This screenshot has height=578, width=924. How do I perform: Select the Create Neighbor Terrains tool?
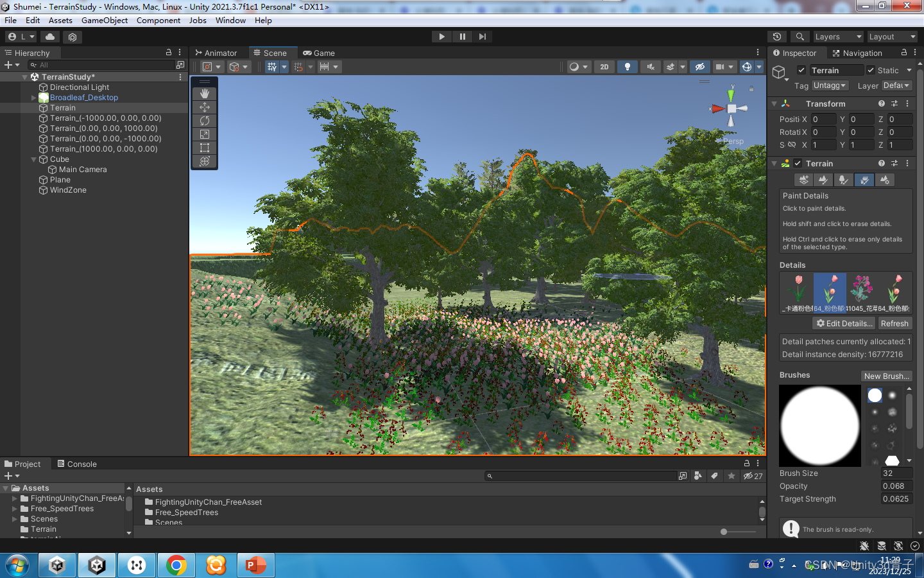tap(803, 180)
